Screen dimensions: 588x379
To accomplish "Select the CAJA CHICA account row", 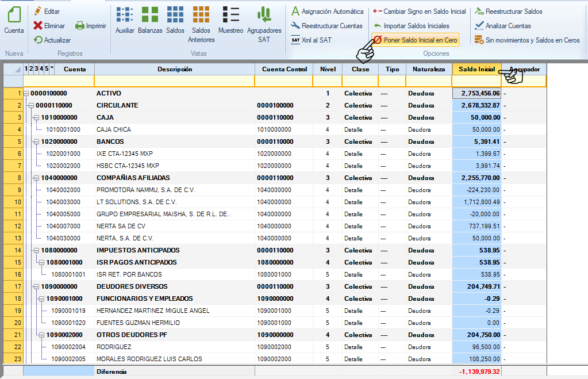I will click(x=113, y=129).
